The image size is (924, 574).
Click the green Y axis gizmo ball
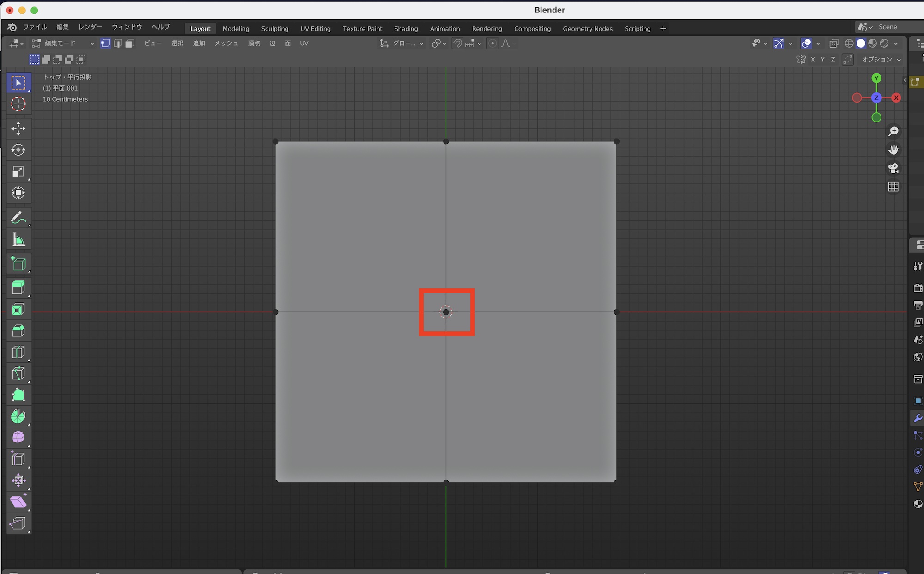[876, 78]
